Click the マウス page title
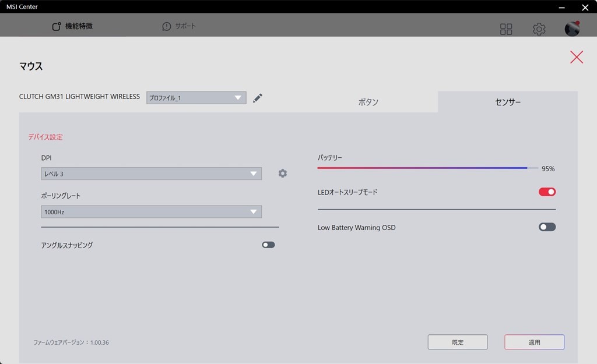This screenshot has width=597, height=364. (x=31, y=66)
